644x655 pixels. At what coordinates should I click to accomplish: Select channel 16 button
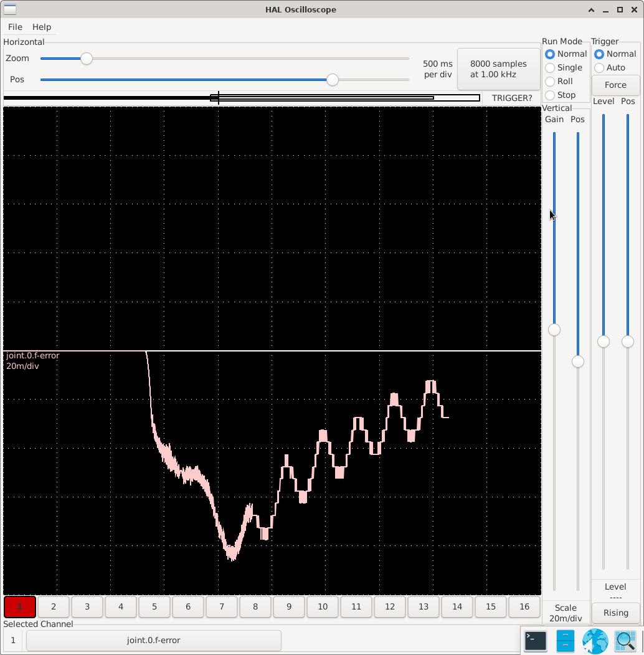click(524, 607)
